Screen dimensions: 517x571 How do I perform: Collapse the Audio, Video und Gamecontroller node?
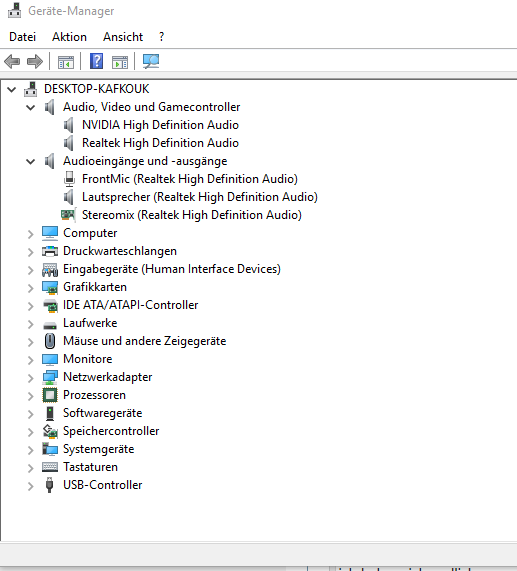click(x=31, y=107)
